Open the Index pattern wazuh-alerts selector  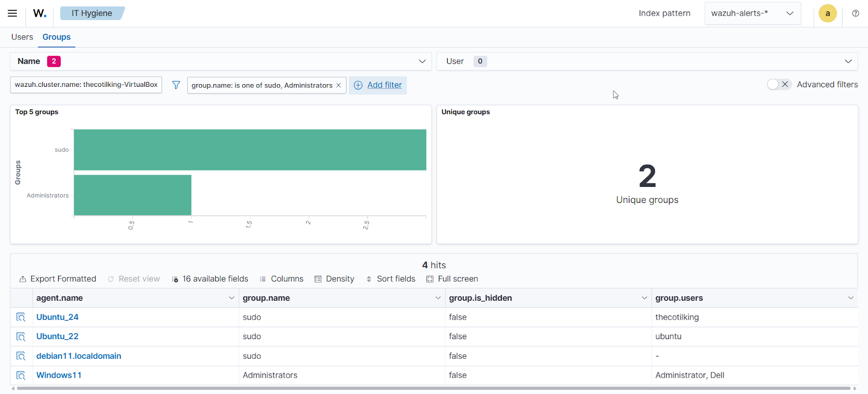point(752,13)
